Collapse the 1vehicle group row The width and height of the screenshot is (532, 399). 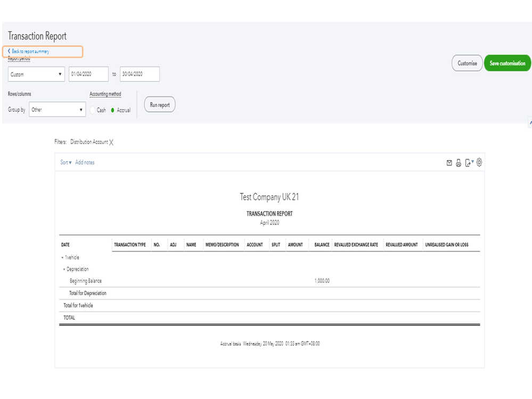(x=62, y=258)
